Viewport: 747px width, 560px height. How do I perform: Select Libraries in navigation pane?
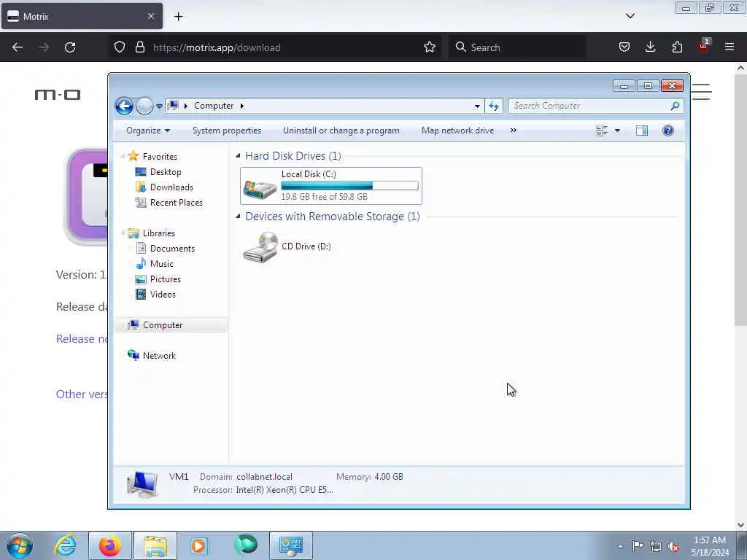pos(158,233)
